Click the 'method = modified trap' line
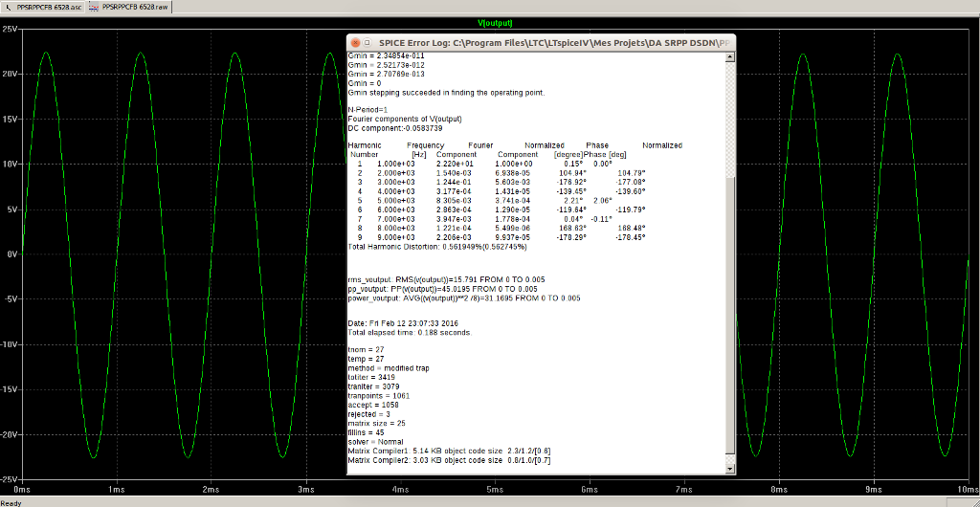Image resolution: width=980 pixels, height=507 pixels. (389, 368)
